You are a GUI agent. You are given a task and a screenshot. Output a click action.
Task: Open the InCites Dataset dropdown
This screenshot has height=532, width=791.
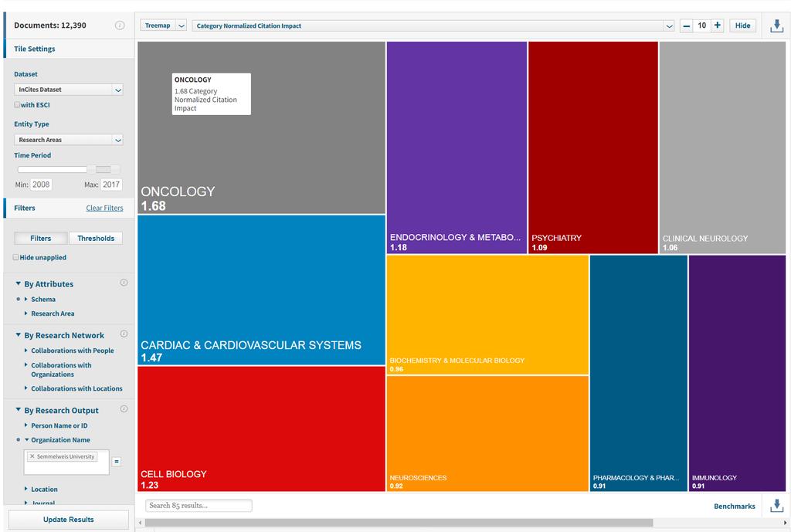pos(69,90)
